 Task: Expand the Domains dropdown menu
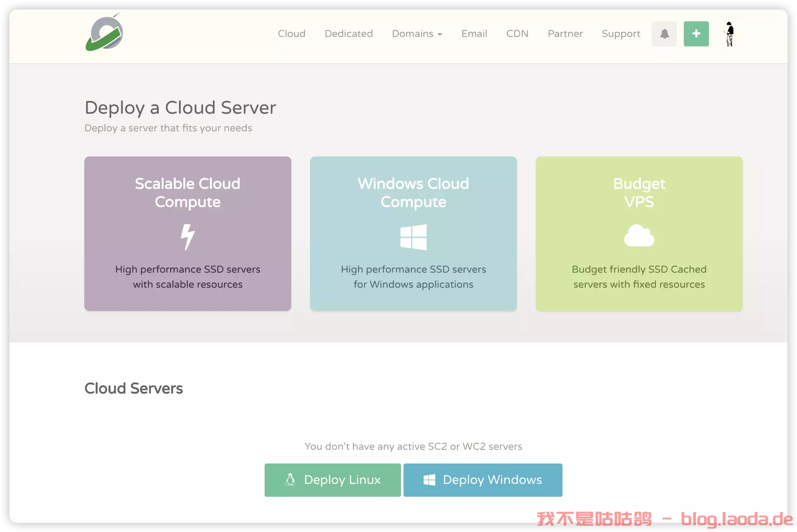[x=417, y=34]
